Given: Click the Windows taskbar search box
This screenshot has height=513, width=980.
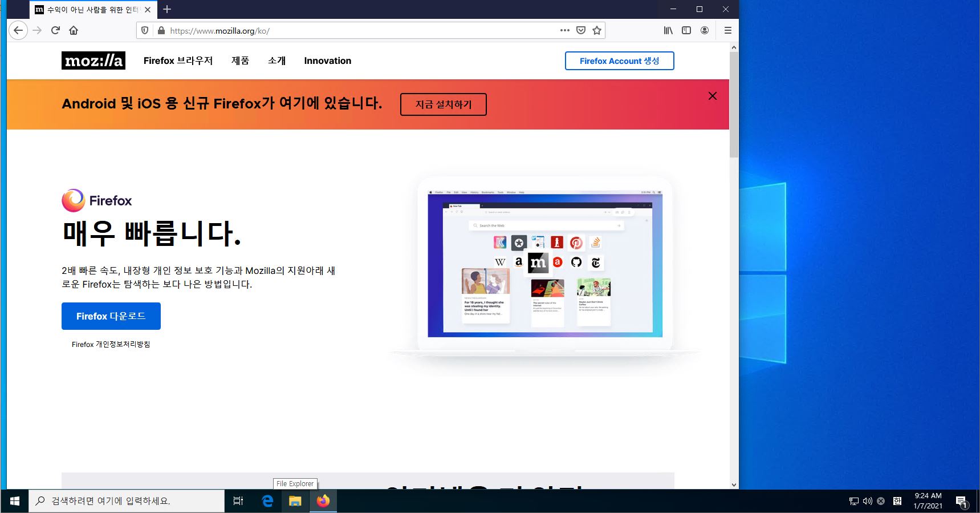Looking at the screenshot, I should tap(127, 501).
